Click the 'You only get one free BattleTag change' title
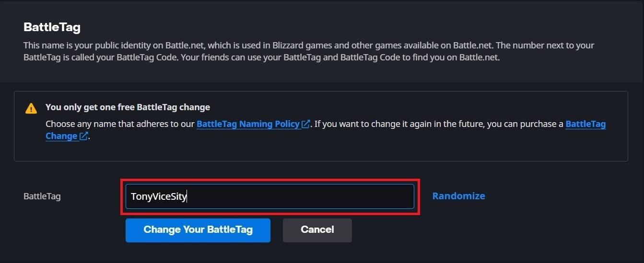The width and height of the screenshot is (644, 263). tap(128, 107)
